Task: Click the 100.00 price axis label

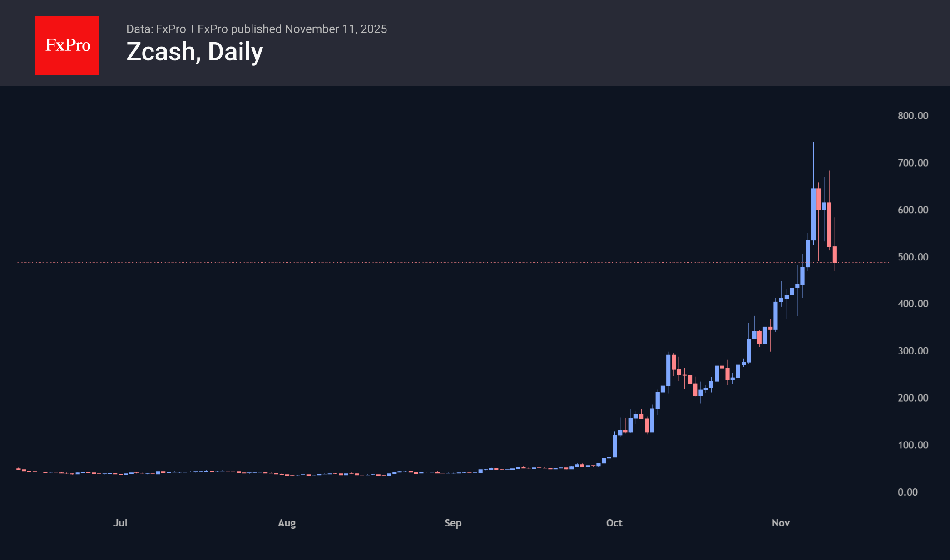Action: (913, 445)
